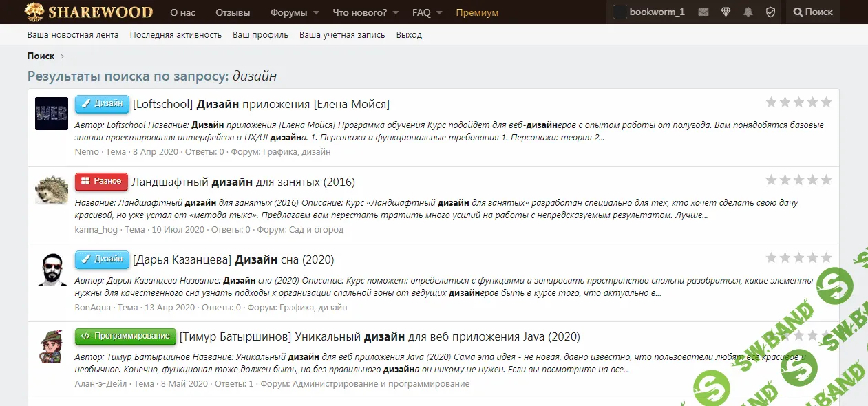Screen dimensions: 868x406
Task: Switch to Последняя активность tab
Action: 176,35
